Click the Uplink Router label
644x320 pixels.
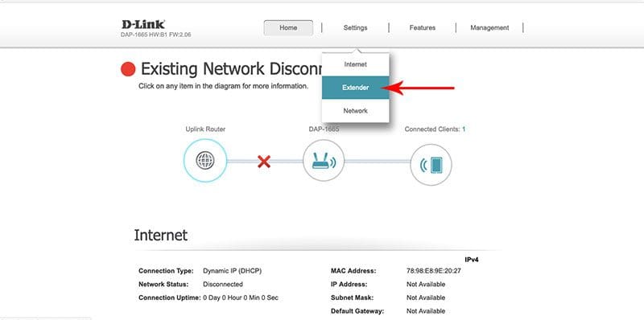click(205, 129)
